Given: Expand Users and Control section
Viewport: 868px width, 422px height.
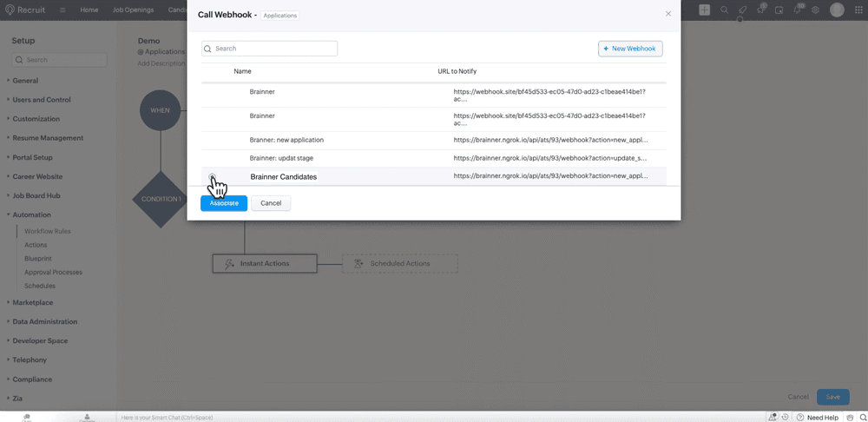Looking at the screenshot, I should coord(42,100).
